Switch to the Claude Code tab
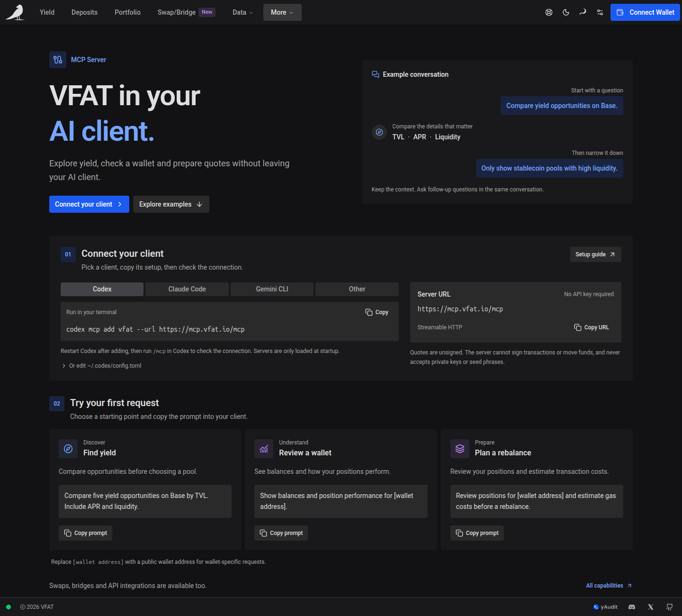Image resolution: width=682 pixels, height=616 pixels. pos(187,289)
